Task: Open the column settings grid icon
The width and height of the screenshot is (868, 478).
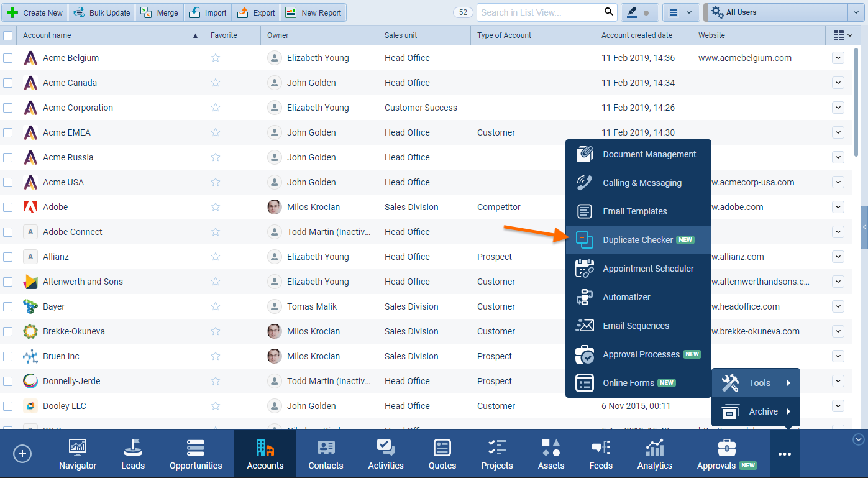Action: [x=840, y=35]
